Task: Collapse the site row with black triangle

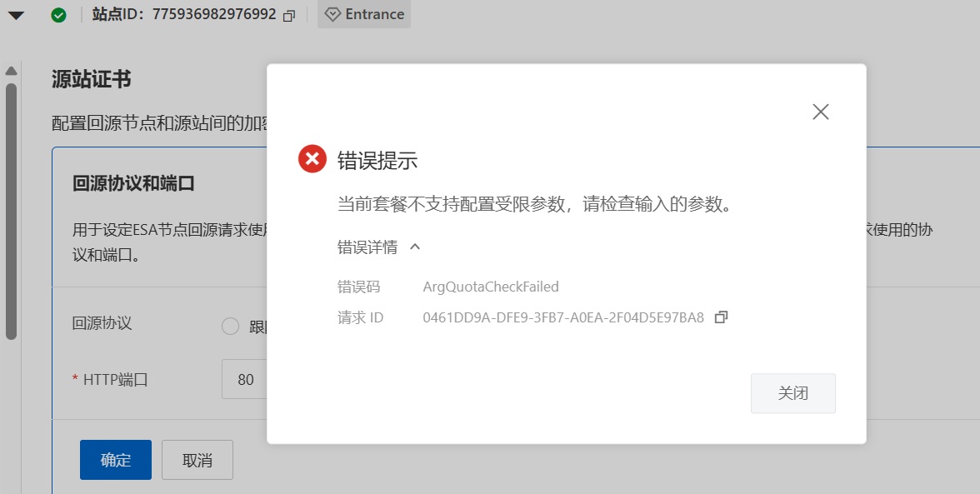Action: (16, 15)
